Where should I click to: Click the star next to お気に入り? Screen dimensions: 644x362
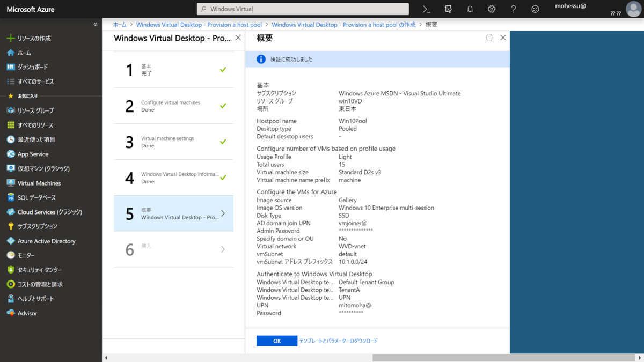click(x=10, y=96)
